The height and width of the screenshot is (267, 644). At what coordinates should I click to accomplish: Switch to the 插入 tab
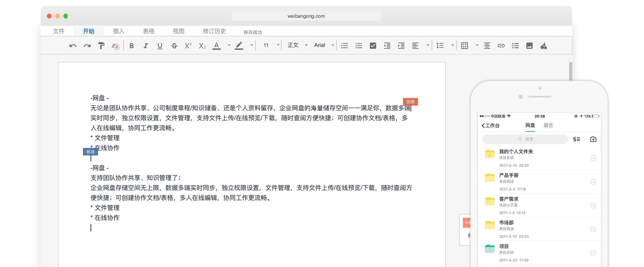pyautogui.click(x=119, y=31)
